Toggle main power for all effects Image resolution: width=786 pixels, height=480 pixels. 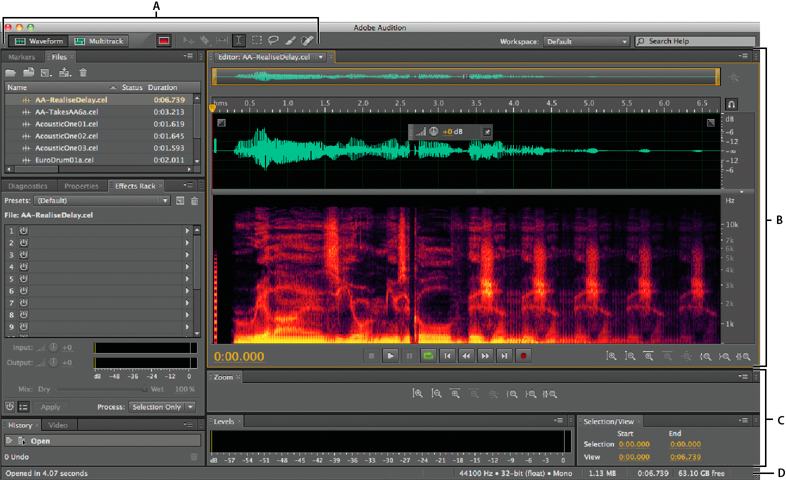pyautogui.click(x=10, y=406)
